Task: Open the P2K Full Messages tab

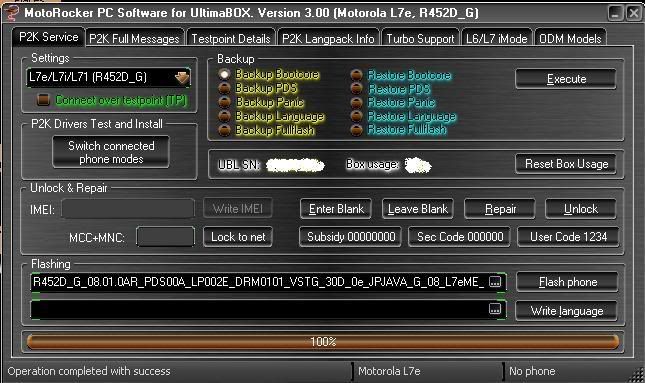Action: (x=135, y=39)
